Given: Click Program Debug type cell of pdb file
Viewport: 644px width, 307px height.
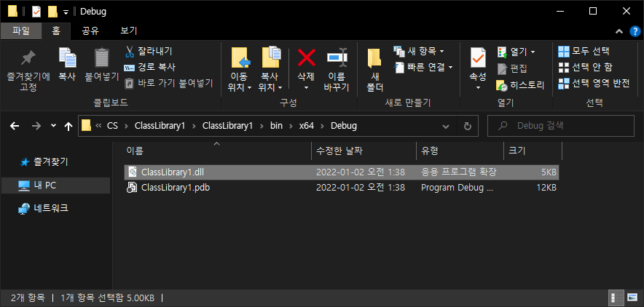Looking at the screenshot, I should tap(457, 188).
